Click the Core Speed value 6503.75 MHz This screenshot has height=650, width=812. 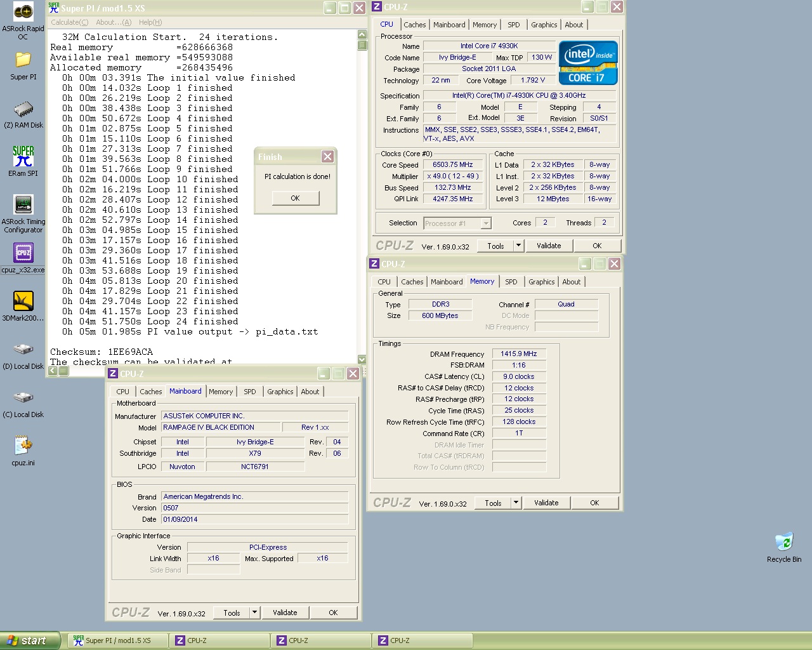(x=453, y=164)
